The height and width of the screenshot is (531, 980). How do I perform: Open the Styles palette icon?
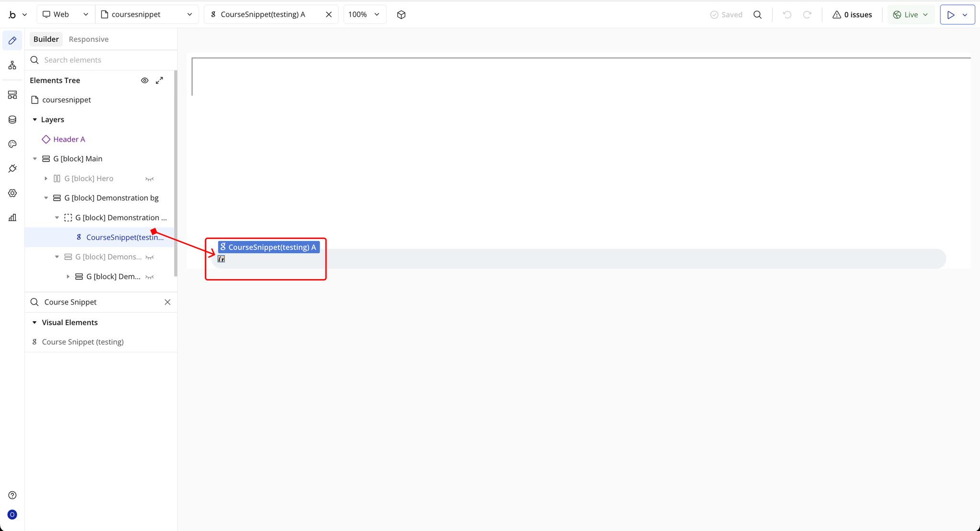tap(12, 144)
